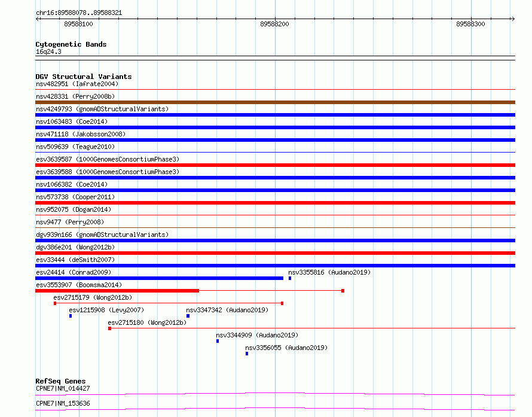532x417 pixels.
Task: Open variant esv24414 (Conrad2009)
Action: point(74,272)
